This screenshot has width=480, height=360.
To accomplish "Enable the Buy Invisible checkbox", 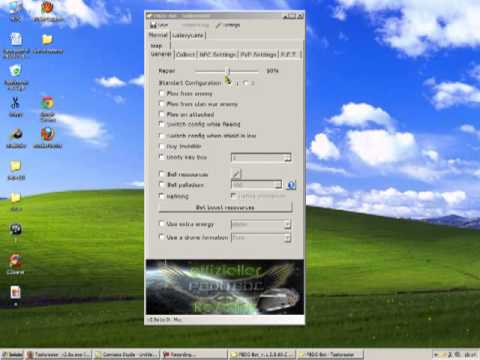I will pyautogui.click(x=162, y=146).
